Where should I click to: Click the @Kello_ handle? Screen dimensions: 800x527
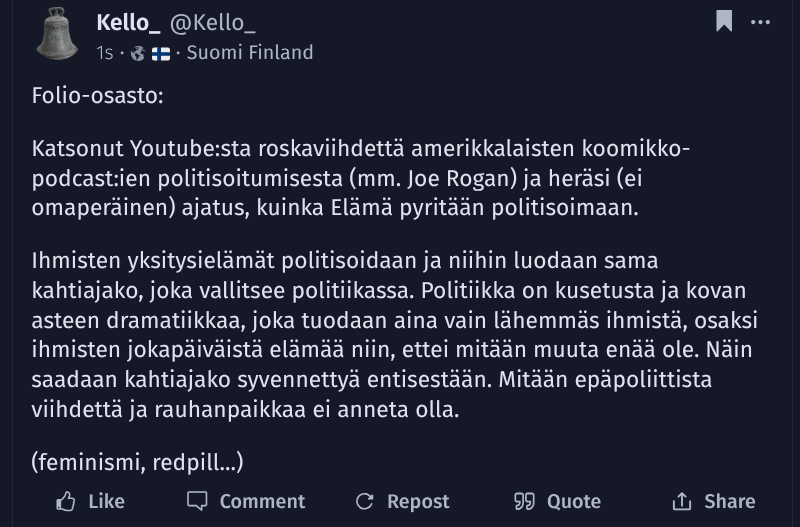coord(213,23)
